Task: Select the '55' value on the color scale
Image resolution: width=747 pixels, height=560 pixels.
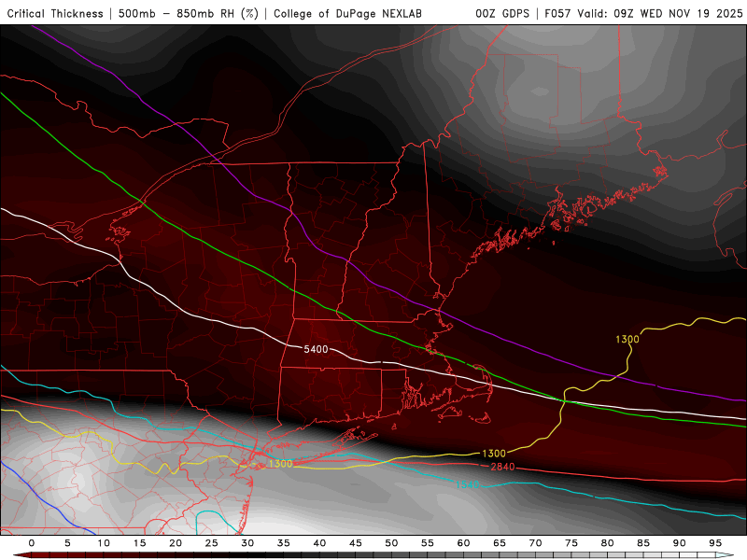Action: tap(428, 543)
